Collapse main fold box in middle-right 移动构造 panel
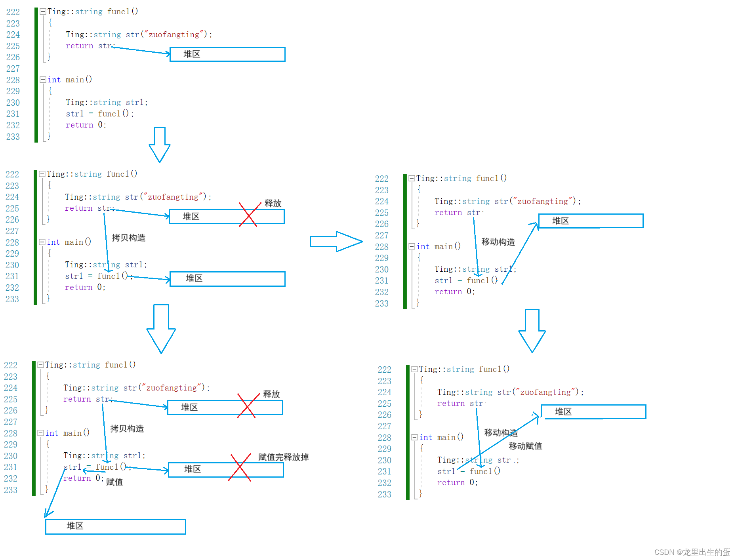The image size is (736, 560). (412, 246)
